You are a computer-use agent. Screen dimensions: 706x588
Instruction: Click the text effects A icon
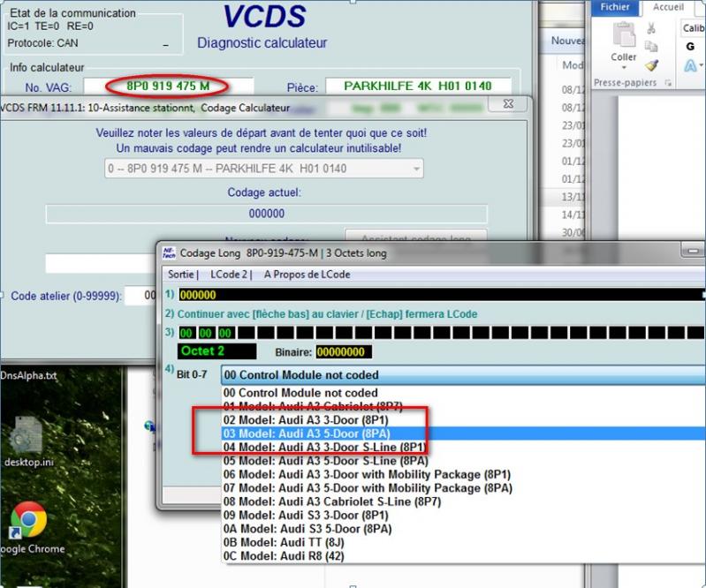pyautogui.click(x=690, y=65)
